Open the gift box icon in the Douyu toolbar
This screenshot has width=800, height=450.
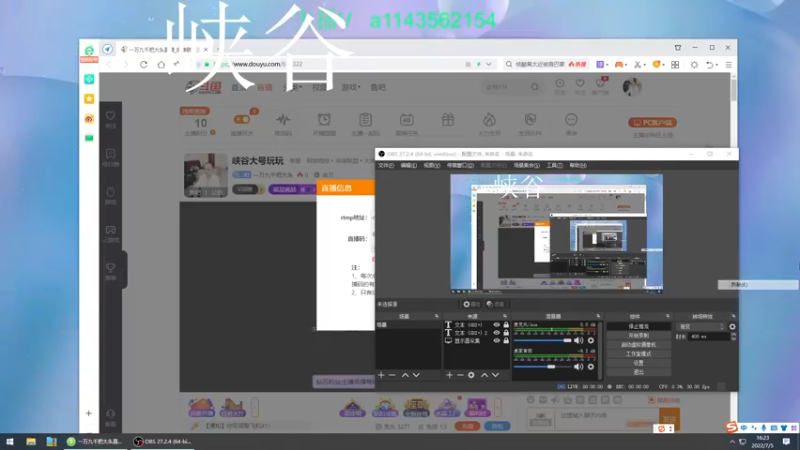[x=448, y=120]
